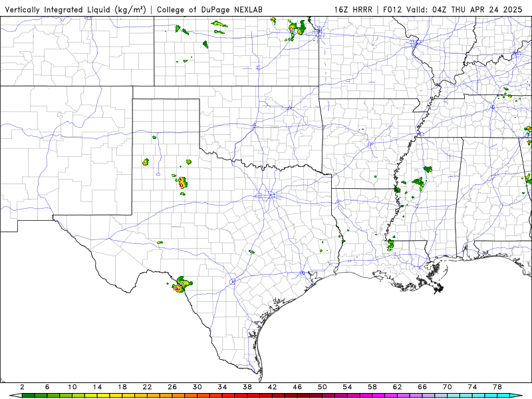532x399 pixels.
Task: Click the '2' value on the color scale
Action: (22, 387)
